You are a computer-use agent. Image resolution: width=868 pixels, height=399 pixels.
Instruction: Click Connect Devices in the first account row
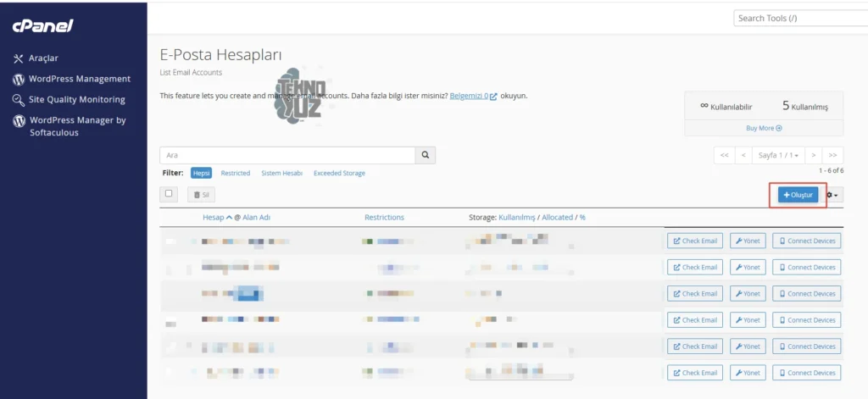coord(807,241)
